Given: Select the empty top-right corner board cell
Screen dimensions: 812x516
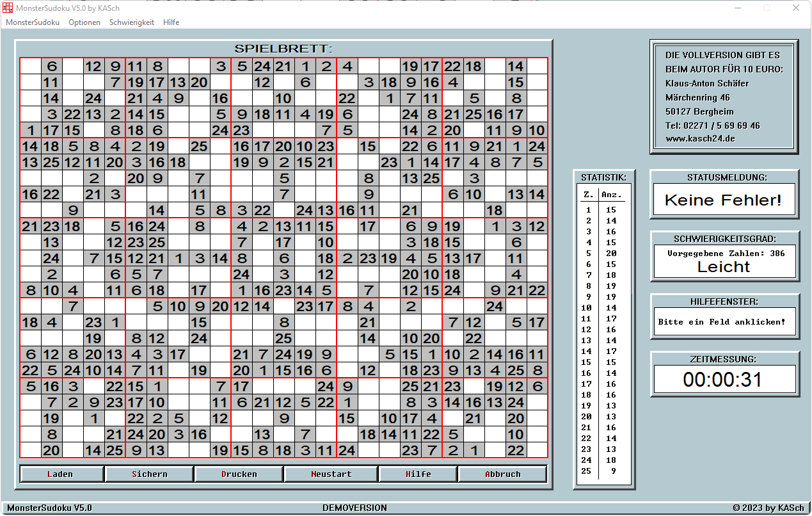Looking at the screenshot, I should [x=537, y=66].
